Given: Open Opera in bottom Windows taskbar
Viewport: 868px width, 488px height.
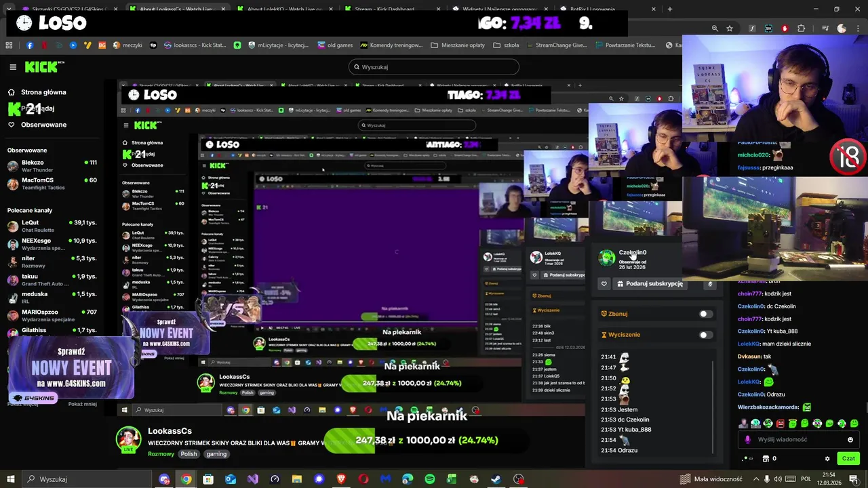Looking at the screenshot, I should coord(363,479).
